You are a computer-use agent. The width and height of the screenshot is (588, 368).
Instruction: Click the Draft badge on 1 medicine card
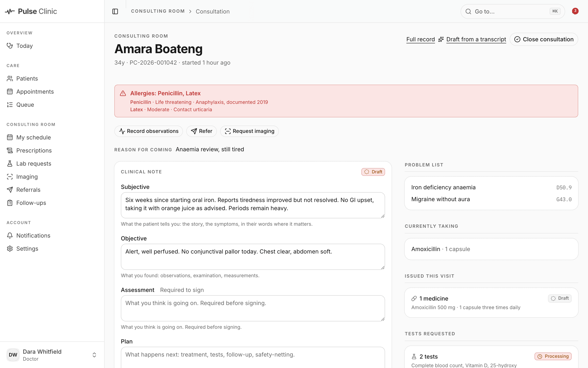[560, 298]
